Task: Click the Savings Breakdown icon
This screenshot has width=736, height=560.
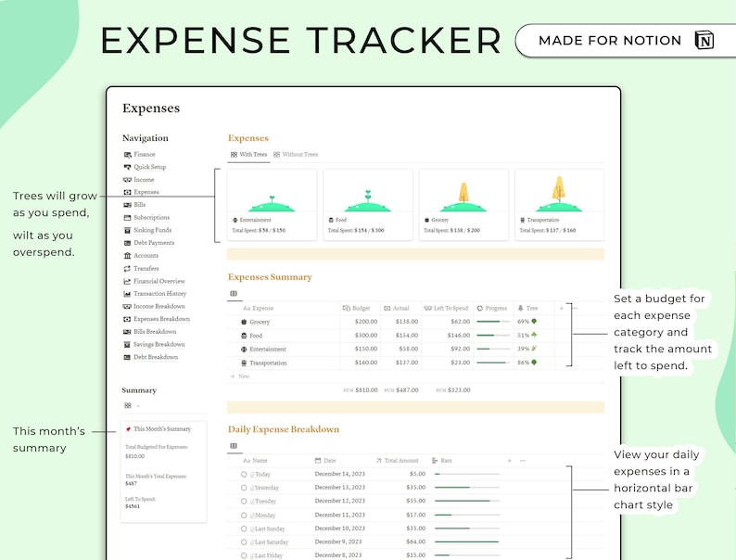Action: (127, 345)
